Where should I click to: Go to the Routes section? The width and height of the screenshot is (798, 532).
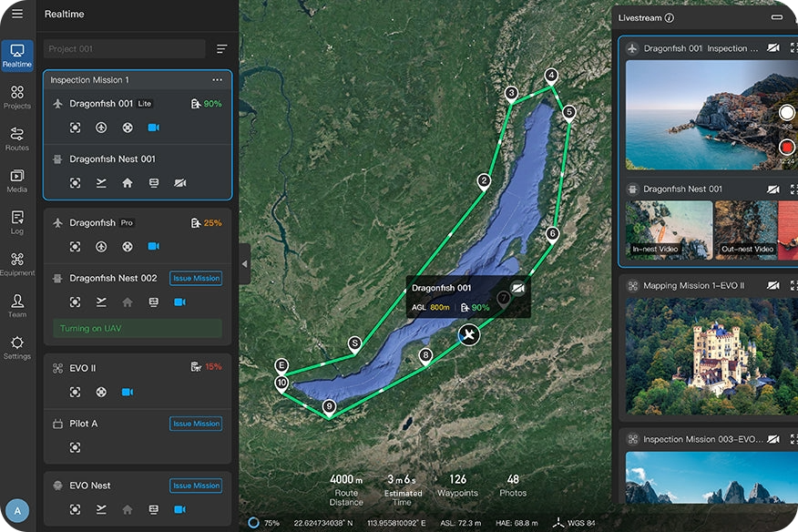[17, 138]
